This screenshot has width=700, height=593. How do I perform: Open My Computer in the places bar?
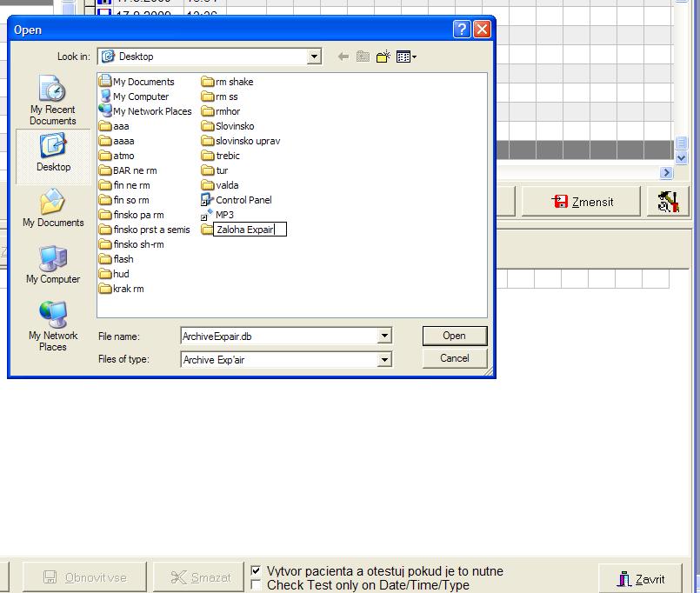click(x=53, y=264)
